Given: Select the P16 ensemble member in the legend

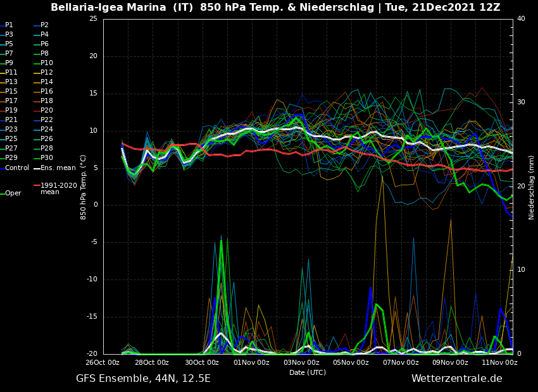Looking at the screenshot, I should pyautogui.click(x=47, y=92).
